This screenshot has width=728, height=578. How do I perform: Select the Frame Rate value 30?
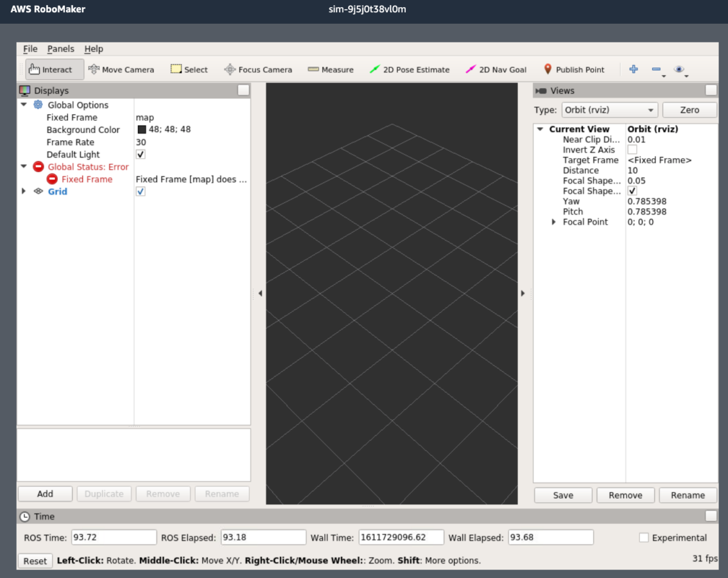141,142
